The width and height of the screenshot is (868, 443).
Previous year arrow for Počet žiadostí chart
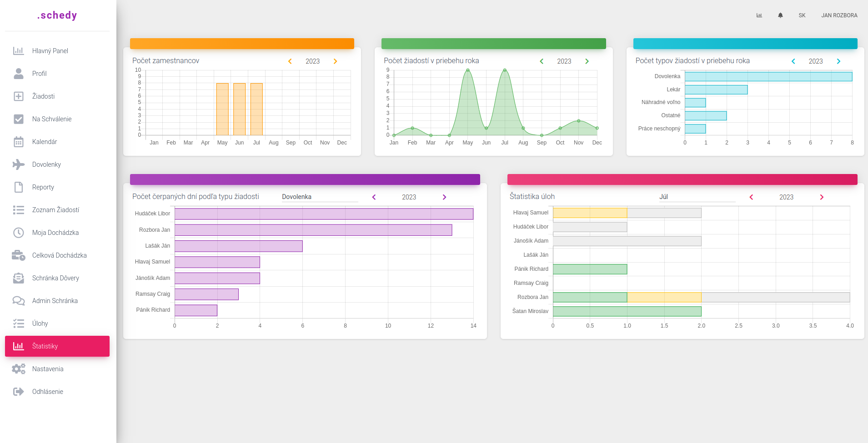(542, 61)
